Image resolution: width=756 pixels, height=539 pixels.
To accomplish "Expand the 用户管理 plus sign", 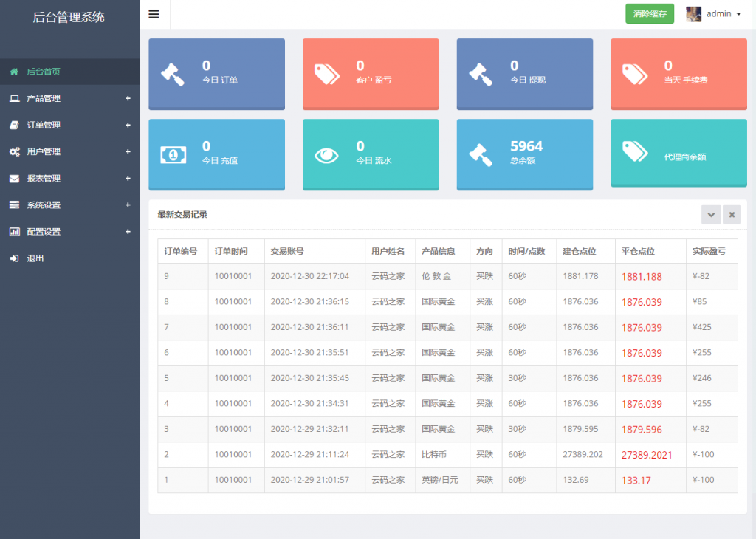I will (128, 151).
